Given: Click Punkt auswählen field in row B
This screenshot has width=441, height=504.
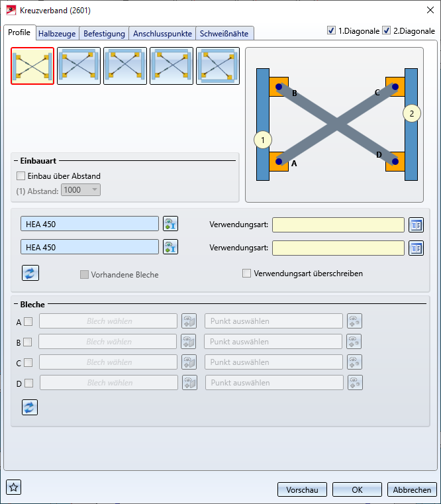Looking at the screenshot, I should (273, 342).
